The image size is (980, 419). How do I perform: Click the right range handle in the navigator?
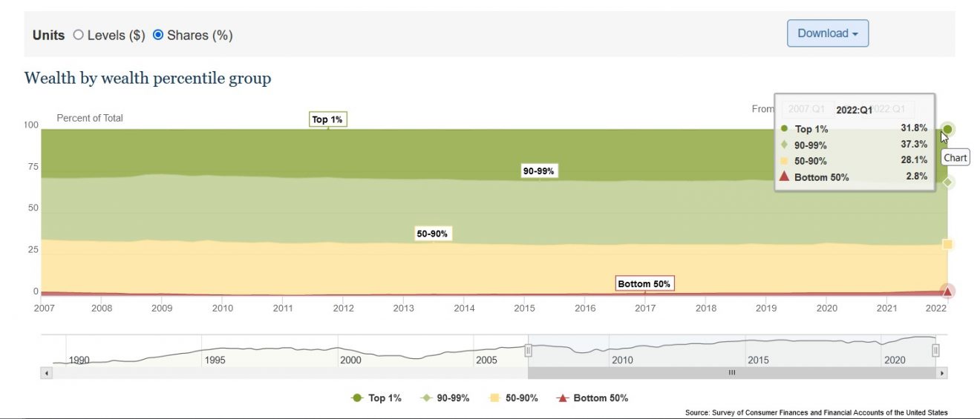tap(936, 351)
